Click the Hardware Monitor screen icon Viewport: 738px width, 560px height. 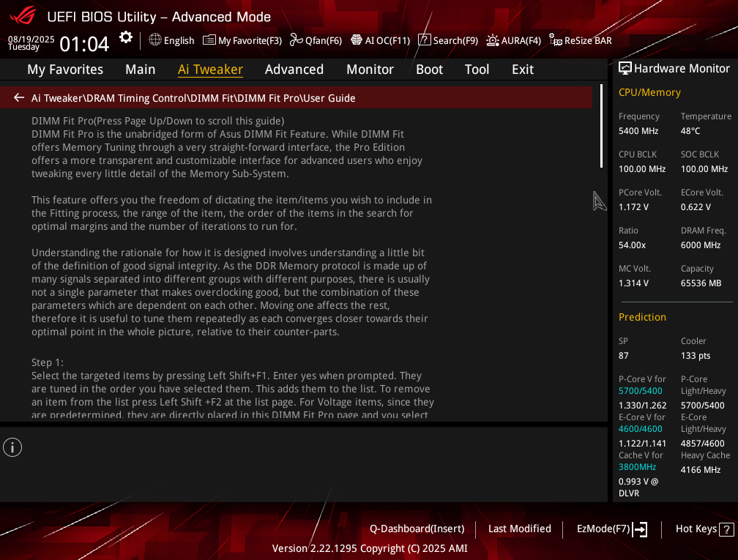pos(625,68)
